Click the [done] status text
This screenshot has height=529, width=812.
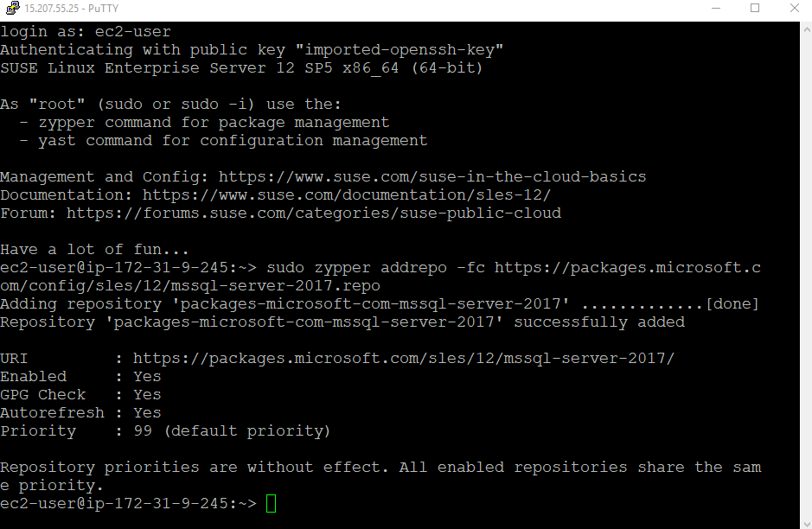[732, 303]
